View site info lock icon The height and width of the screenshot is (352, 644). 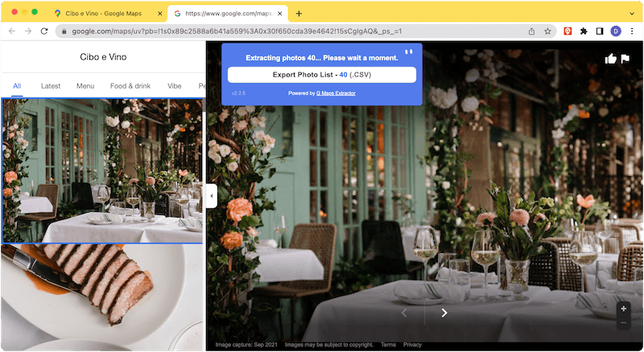(64, 31)
